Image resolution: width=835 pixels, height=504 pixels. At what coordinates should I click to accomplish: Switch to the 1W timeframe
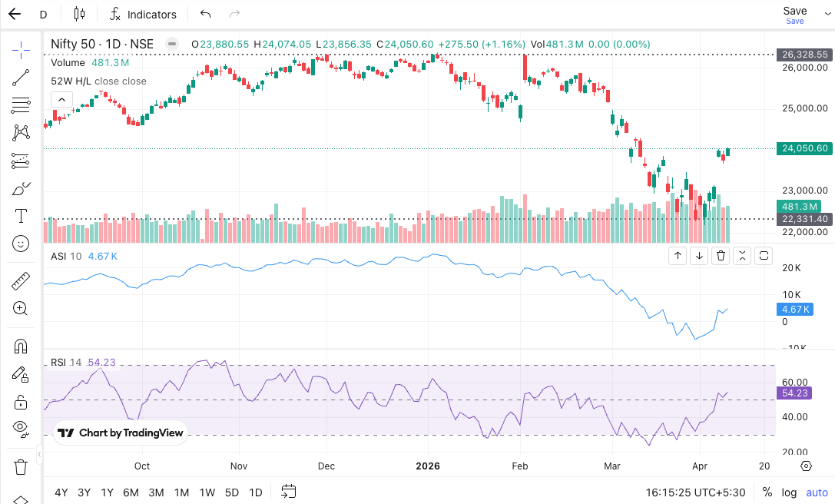point(207,492)
